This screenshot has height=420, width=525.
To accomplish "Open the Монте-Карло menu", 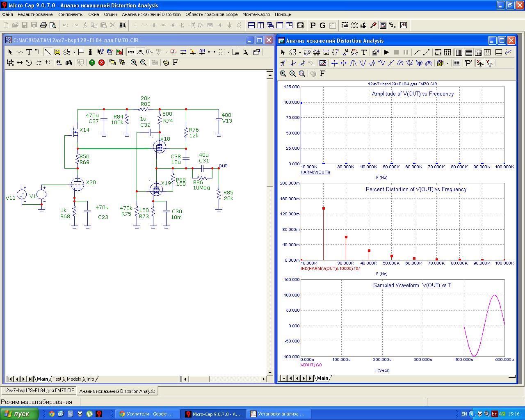I will [256, 14].
